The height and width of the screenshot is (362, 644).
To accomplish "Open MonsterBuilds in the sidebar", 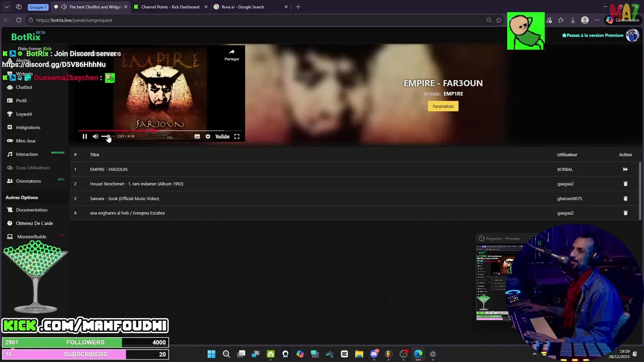I will 31,237.
